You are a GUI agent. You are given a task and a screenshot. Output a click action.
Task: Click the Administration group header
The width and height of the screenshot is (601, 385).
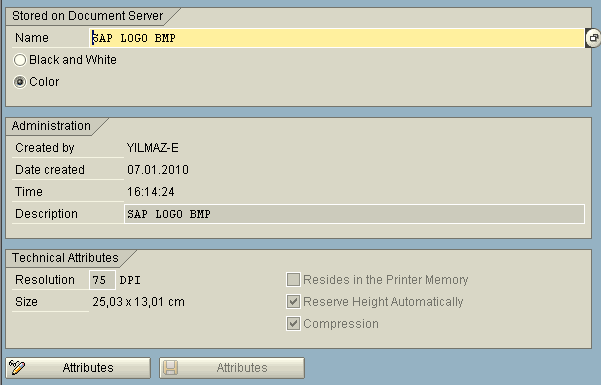(51, 126)
